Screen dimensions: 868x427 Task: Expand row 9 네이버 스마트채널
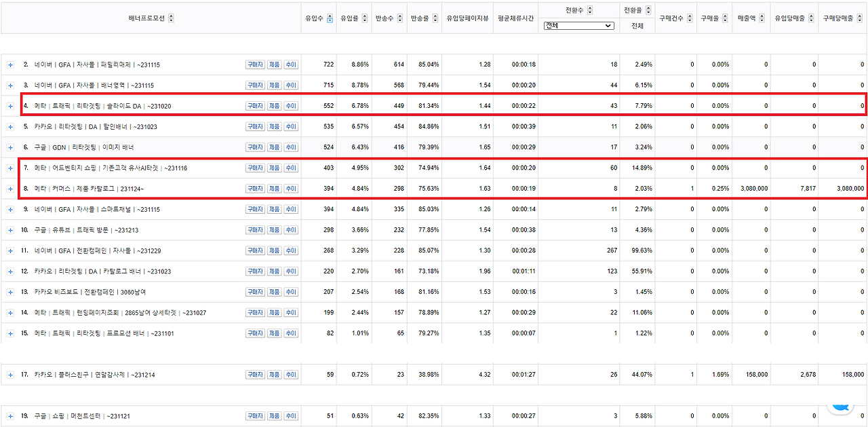[x=10, y=209]
